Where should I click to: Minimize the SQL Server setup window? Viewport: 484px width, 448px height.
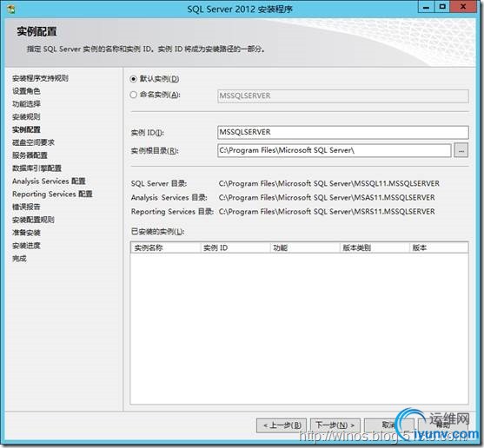(x=427, y=7)
